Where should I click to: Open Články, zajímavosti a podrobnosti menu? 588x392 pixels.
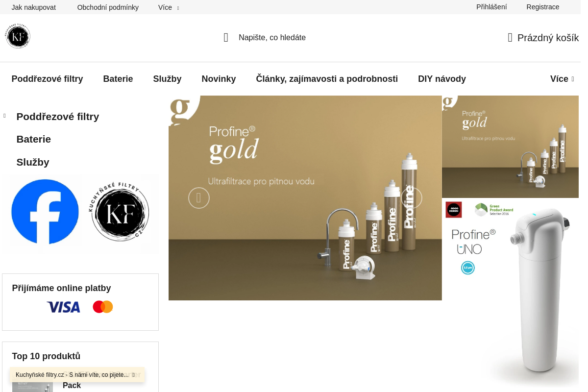pos(326,79)
